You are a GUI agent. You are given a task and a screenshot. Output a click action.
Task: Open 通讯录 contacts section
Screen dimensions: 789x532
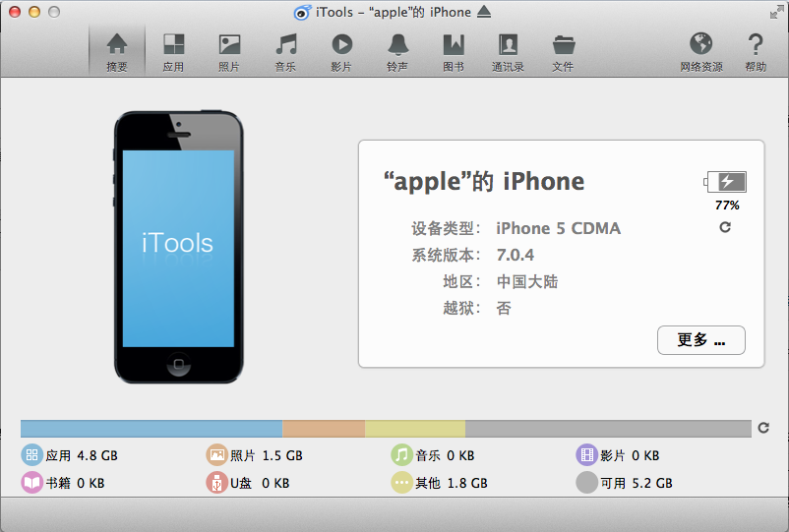(x=509, y=52)
